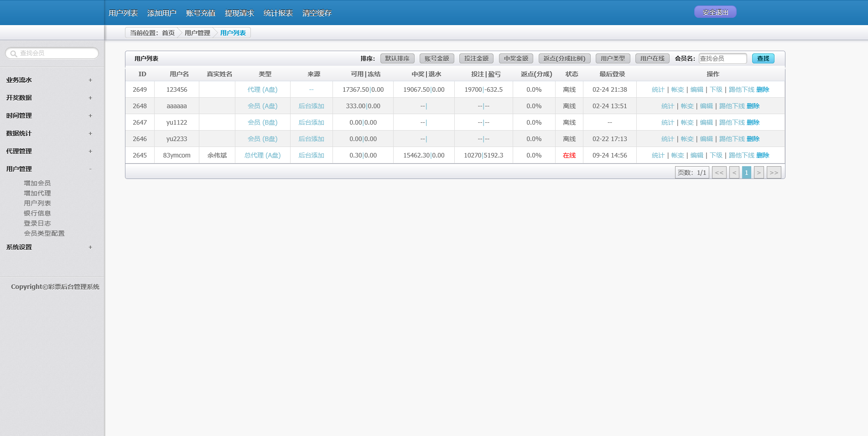Click 下级 for user 123456
The image size is (868, 436).
716,89
